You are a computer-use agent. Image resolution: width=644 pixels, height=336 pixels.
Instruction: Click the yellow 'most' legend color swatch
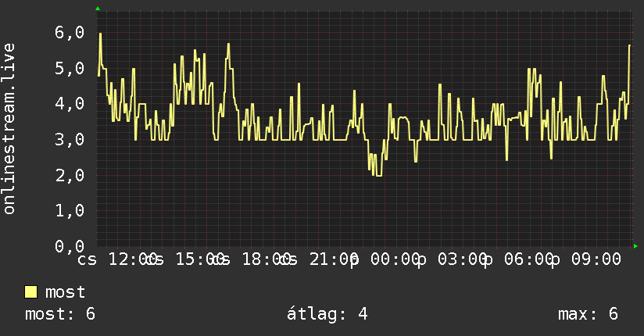coord(30,292)
